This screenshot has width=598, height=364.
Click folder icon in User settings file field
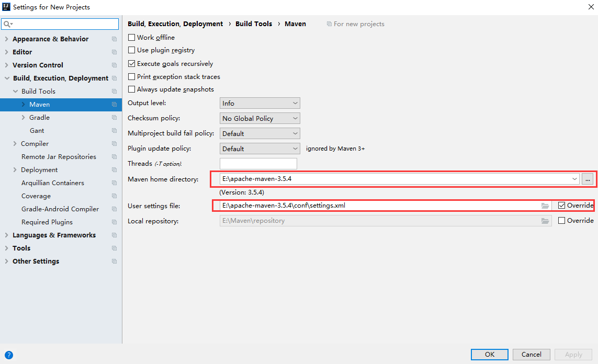pyautogui.click(x=545, y=206)
